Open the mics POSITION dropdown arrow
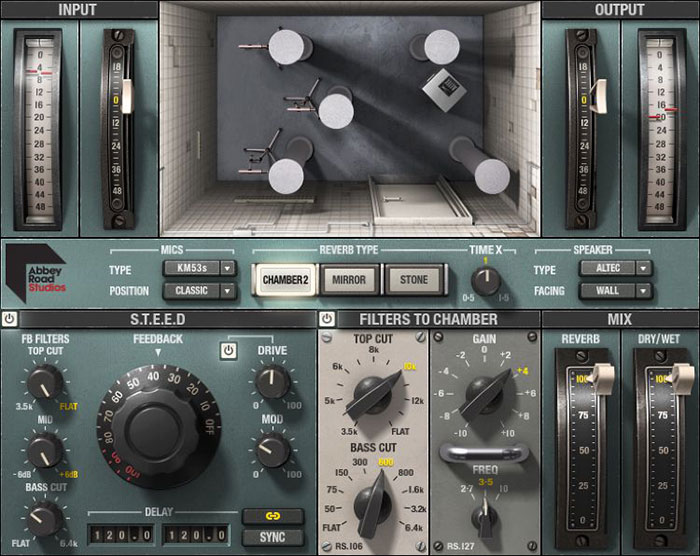Image resolution: width=700 pixels, height=556 pixels. (x=227, y=291)
